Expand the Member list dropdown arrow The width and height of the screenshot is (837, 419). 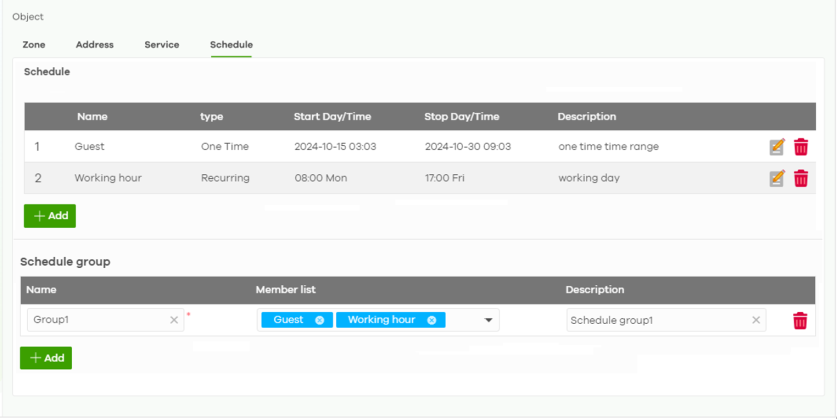coord(489,320)
